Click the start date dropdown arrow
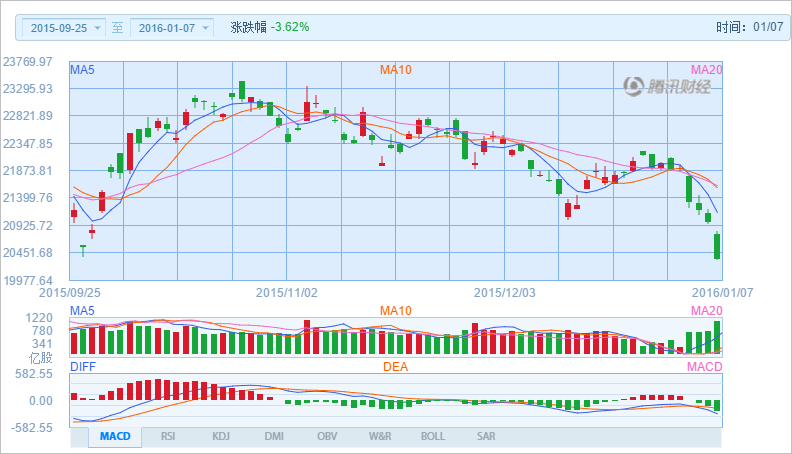Image resolution: width=792 pixels, height=454 pixels. tap(97, 28)
